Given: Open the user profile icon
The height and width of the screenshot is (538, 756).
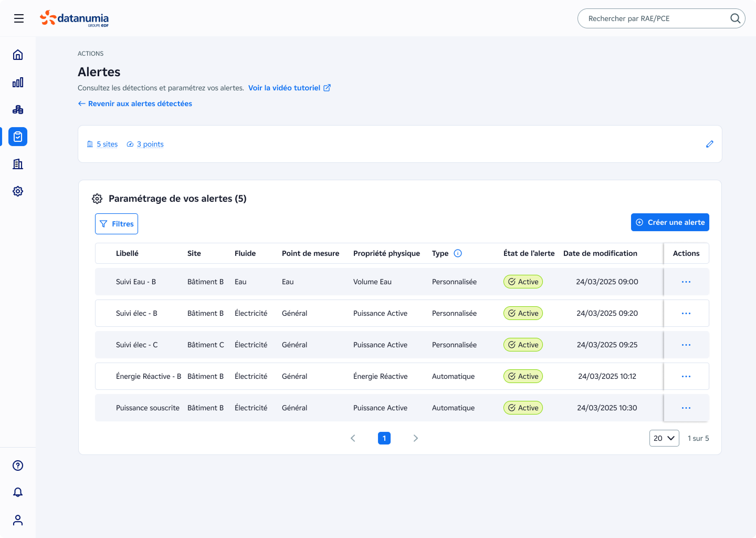Looking at the screenshot, I should [18, 520].
